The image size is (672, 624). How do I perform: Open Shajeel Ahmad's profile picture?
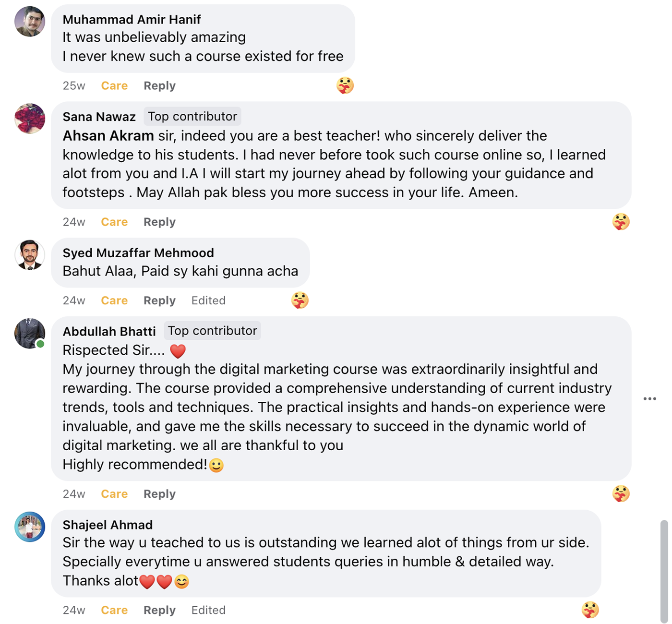[x=30, y=527]
